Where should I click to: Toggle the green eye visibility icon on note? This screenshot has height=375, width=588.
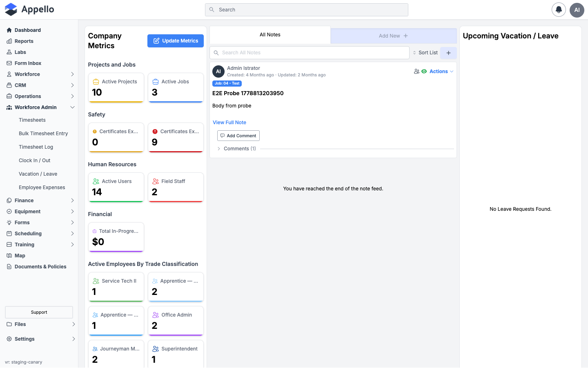coord(424,71)
